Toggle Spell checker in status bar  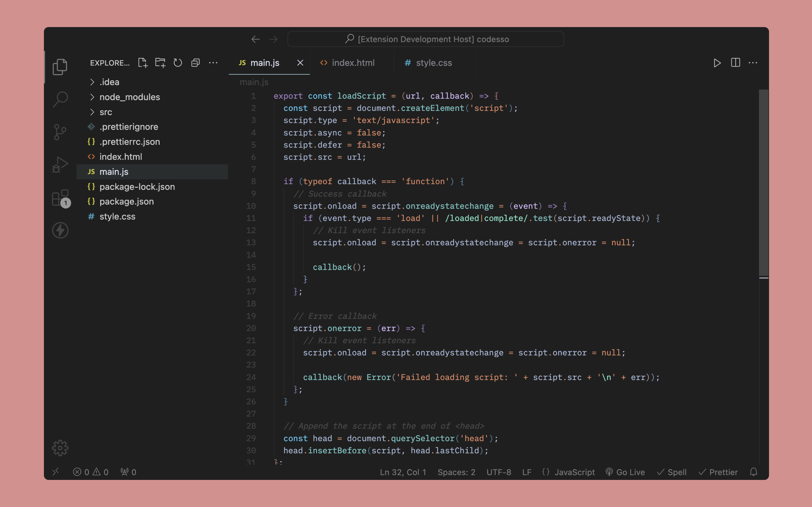[x=672, y=472]
